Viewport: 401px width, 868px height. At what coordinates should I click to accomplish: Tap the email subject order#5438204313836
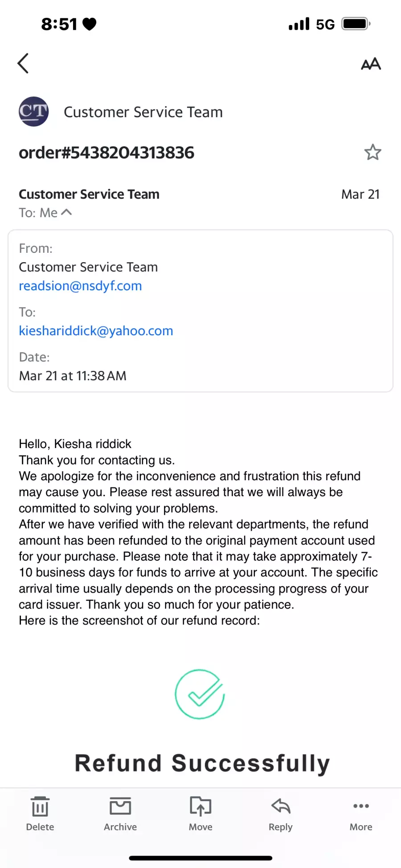(x=106, y=152)
